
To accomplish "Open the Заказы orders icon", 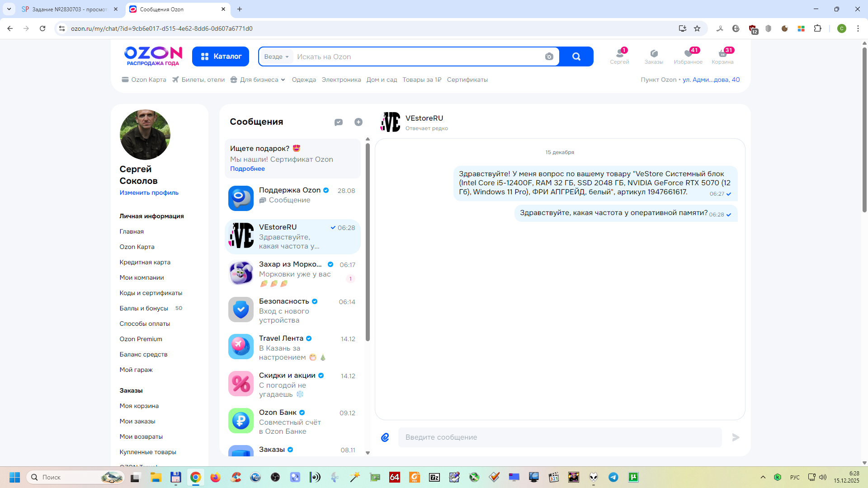I will (x=653, y=56).
